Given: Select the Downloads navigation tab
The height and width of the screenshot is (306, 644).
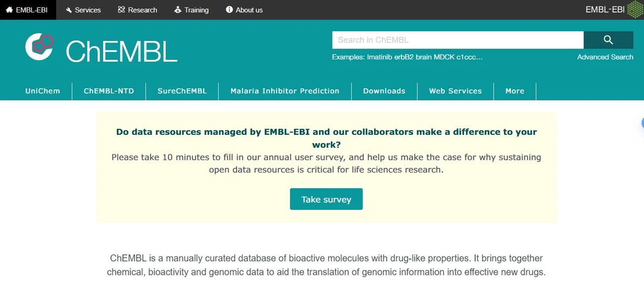Looking at the screenshot, I should [384, 91].
